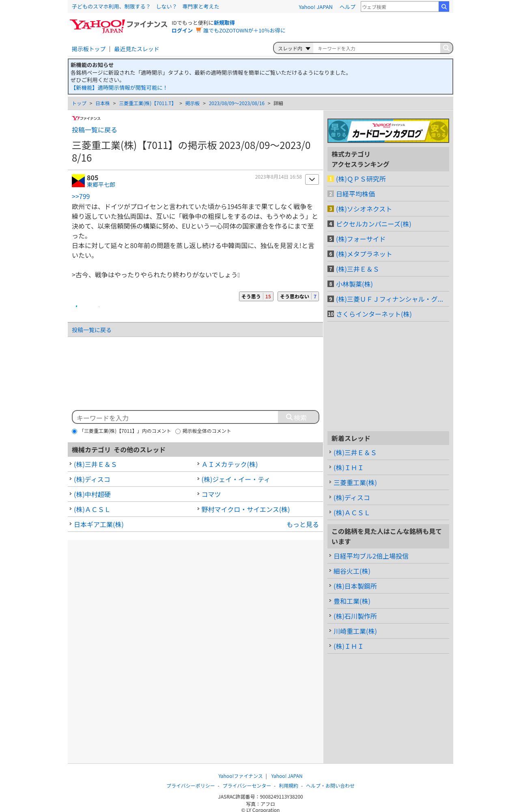
Task: Click top news link 子どものスマホ利用
Action: click(x=145, y=7)
